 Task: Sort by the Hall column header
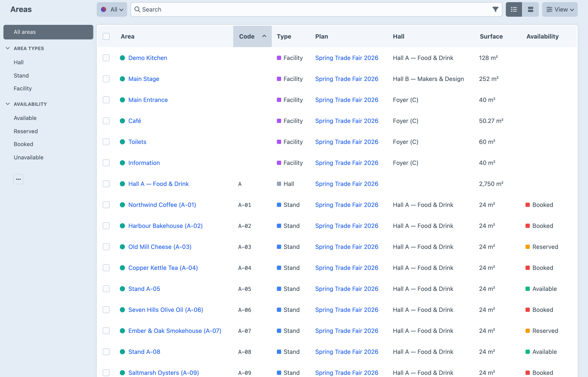coord(398,36)
